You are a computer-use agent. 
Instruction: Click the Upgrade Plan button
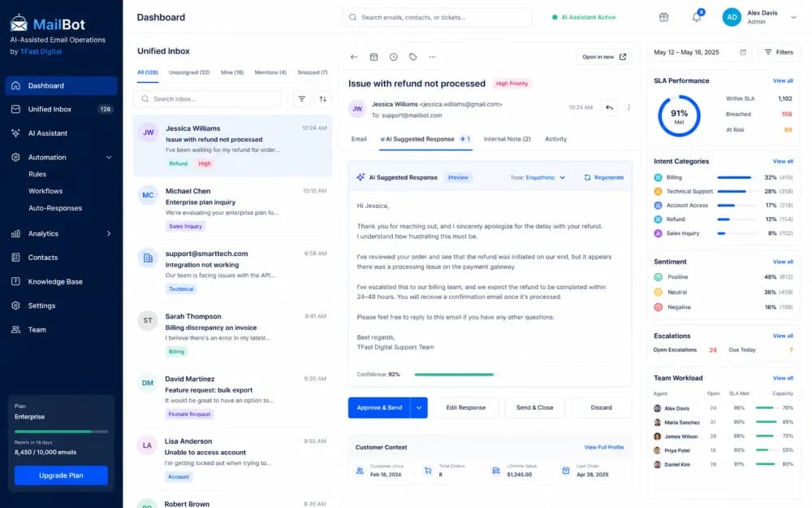tap(61, 475)
